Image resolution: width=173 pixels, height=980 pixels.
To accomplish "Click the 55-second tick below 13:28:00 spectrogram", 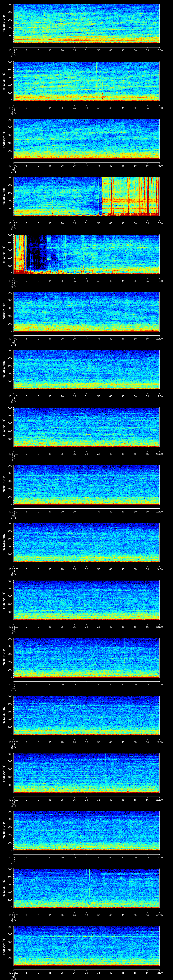I will click(x=147, y=857).
